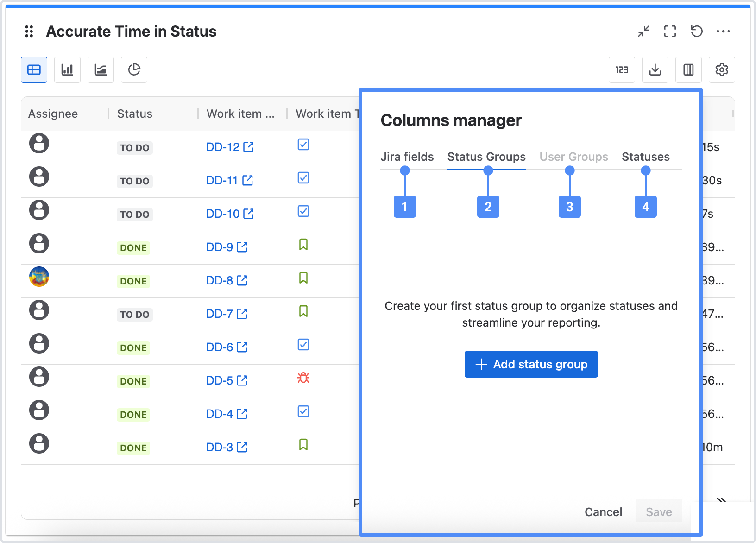This screenshot has width=756, height=543.
Task: Click the gadget drag handle dots
Action: pos(29,32)
